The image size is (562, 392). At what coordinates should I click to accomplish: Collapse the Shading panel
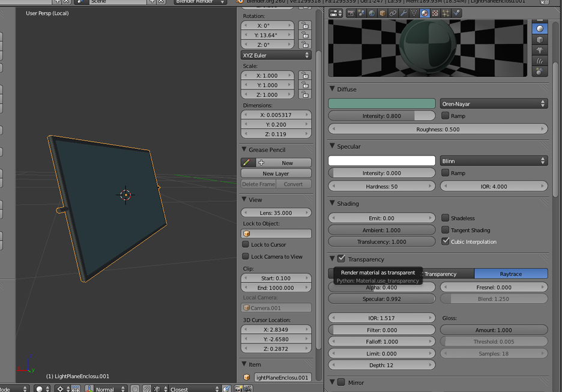coord(332,203)
